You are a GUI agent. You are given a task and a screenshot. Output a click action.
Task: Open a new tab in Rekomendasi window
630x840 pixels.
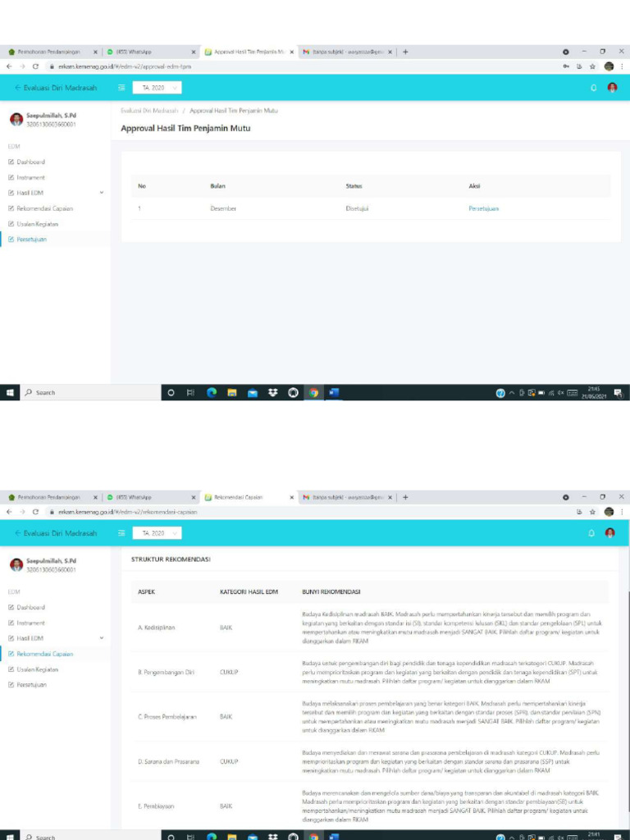pos(405,497)
